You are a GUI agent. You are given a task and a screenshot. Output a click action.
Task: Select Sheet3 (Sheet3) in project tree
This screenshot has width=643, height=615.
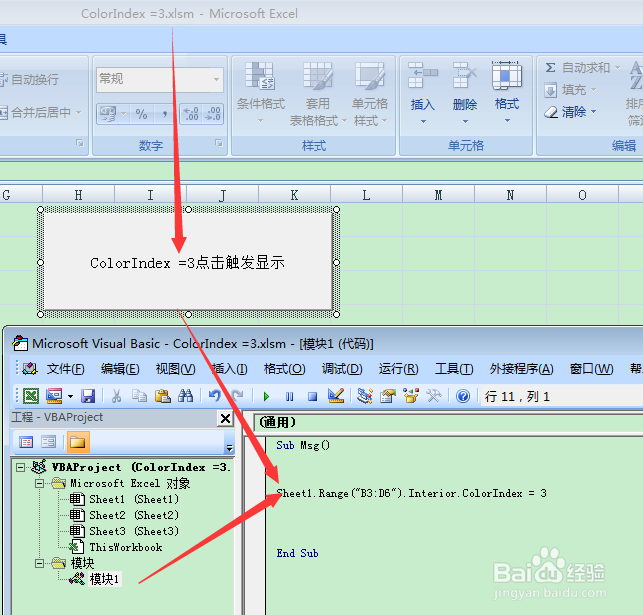(134, 531)
